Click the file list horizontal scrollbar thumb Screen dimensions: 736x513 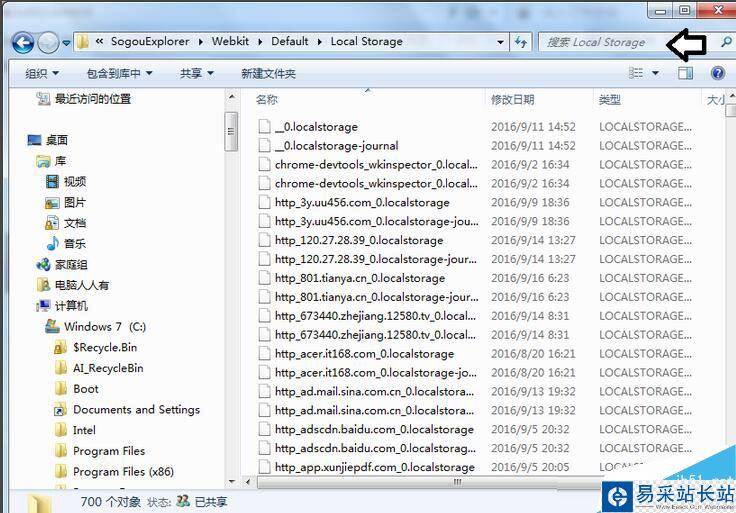pyautogui.click(x=458, y=482)
